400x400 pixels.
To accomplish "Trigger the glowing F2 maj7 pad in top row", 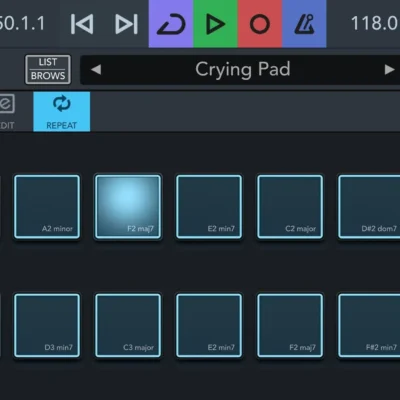I will pos(128,207).
